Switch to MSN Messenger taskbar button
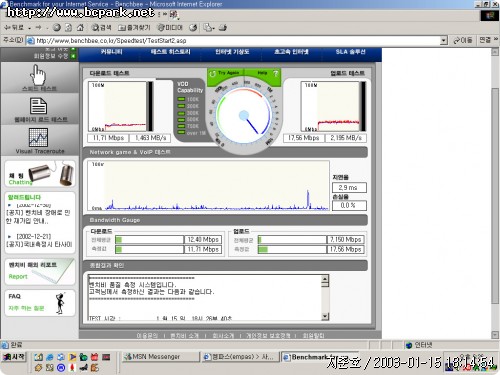The width and height of the screenshot is (500, 375). coord(160,357)
